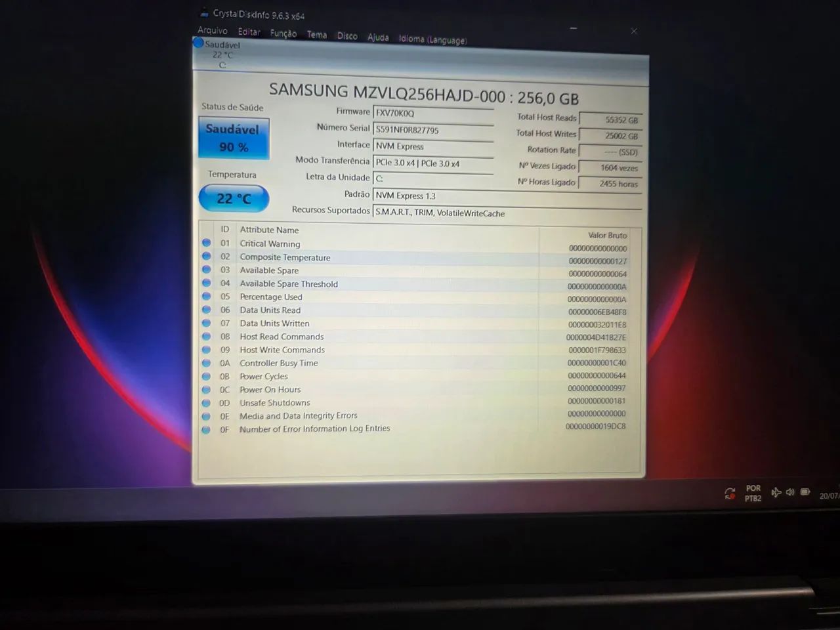Close the CrystalDiskInfo window

634,31
